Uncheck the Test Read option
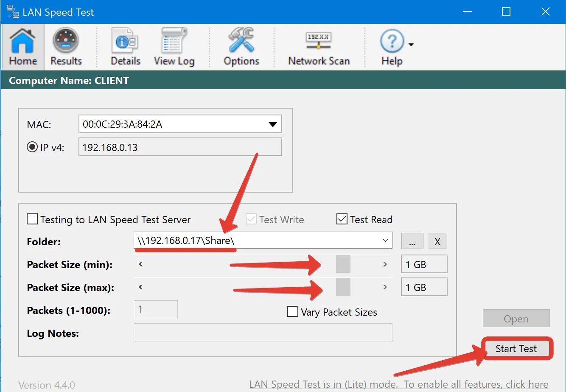The image size is (566, 392). (342, 219)
